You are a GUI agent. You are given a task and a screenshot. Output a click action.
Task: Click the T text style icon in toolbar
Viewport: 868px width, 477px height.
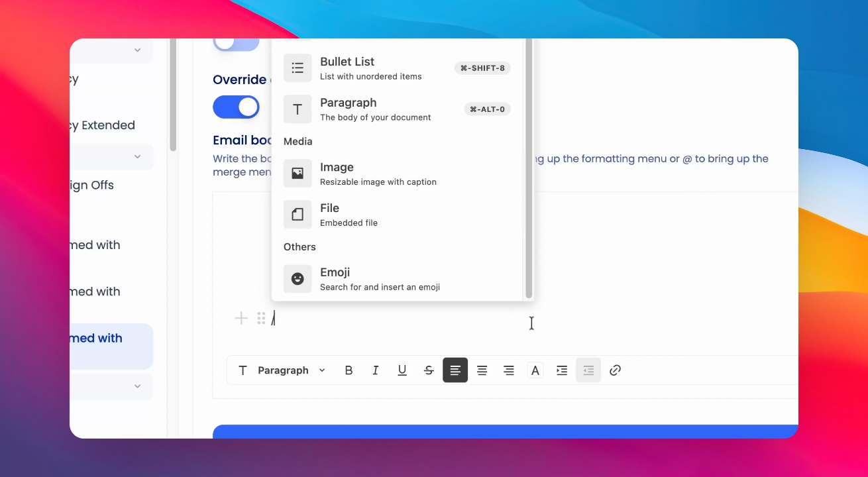click(243, 370)
